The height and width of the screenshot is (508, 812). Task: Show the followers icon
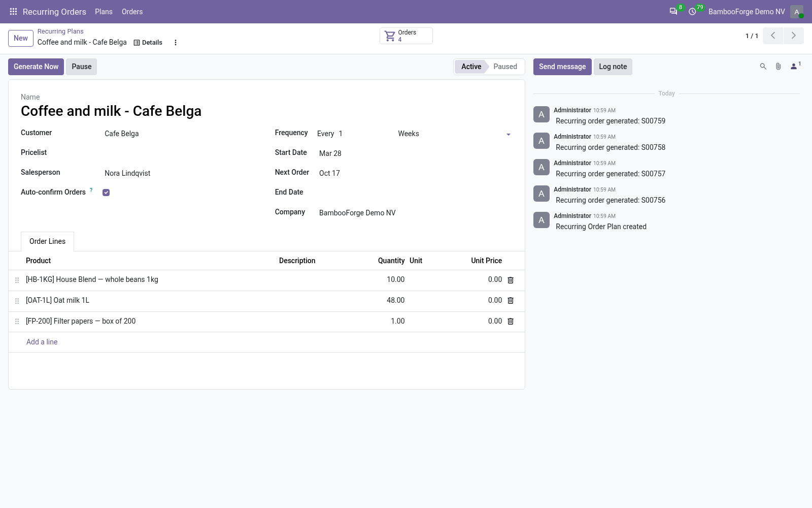tap(795, 66)
